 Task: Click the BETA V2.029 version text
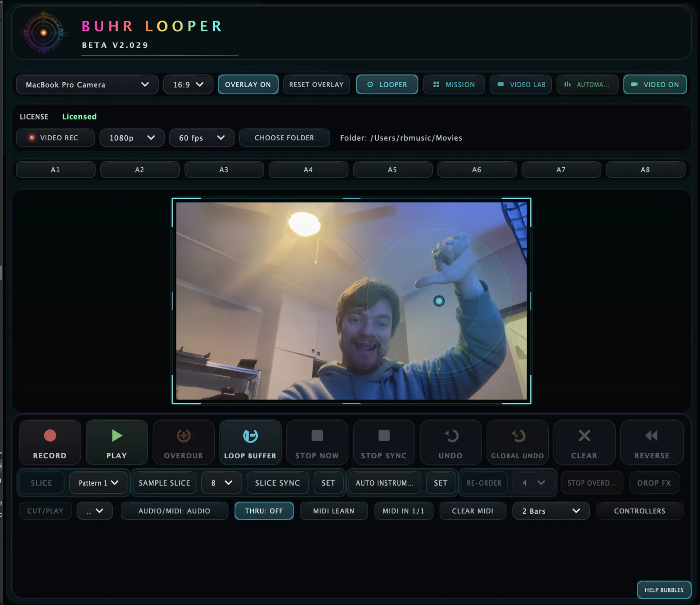click(115, 45)
